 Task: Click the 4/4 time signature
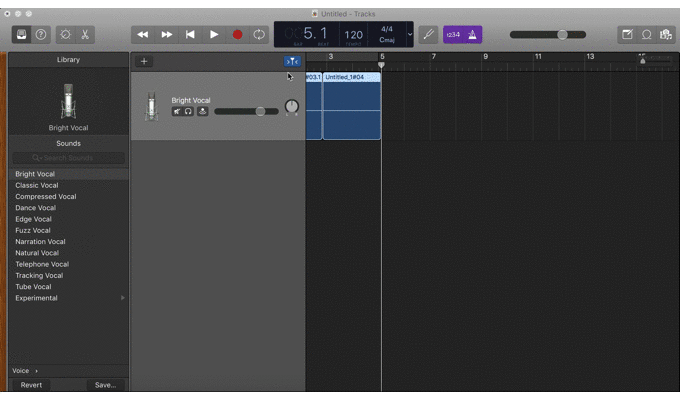pos(387,29)
